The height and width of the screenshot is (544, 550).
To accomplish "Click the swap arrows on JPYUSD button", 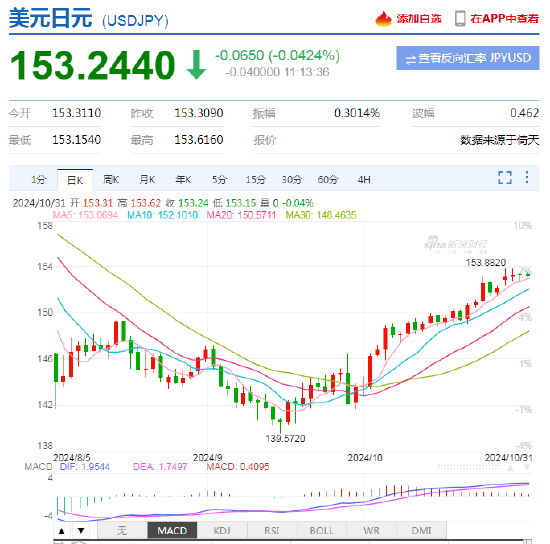I will pyautogui.click(x=410, y=59).
